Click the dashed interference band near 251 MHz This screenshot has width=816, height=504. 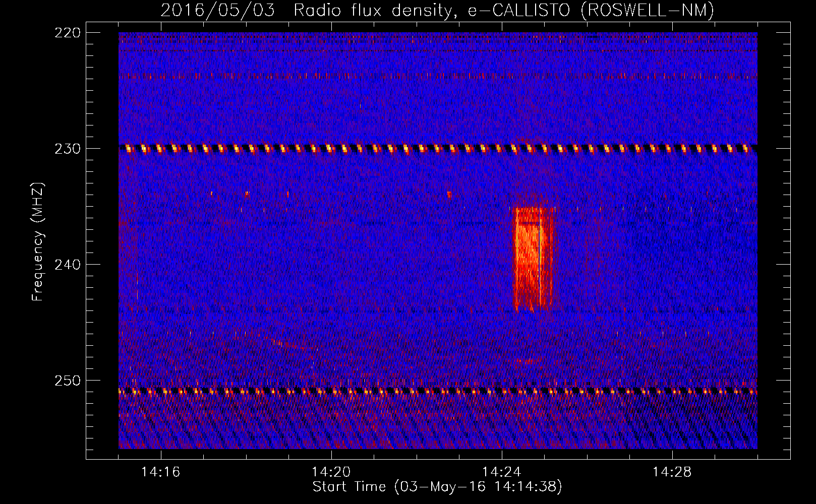438,391
